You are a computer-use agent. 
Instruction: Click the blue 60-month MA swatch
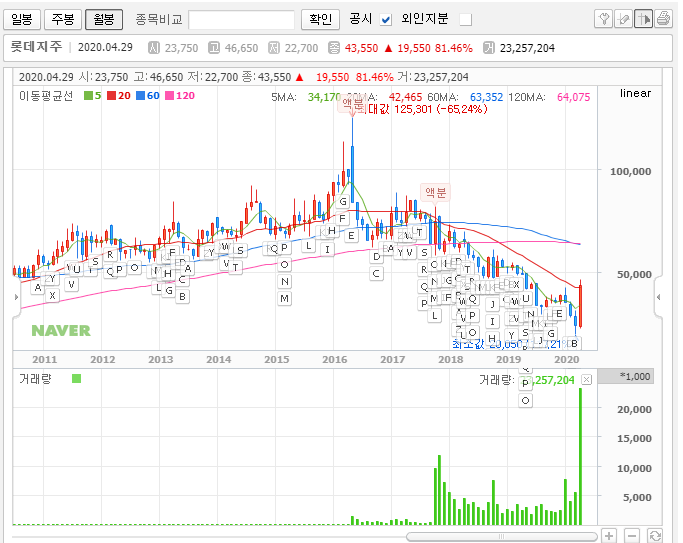(x=140, y=95)
